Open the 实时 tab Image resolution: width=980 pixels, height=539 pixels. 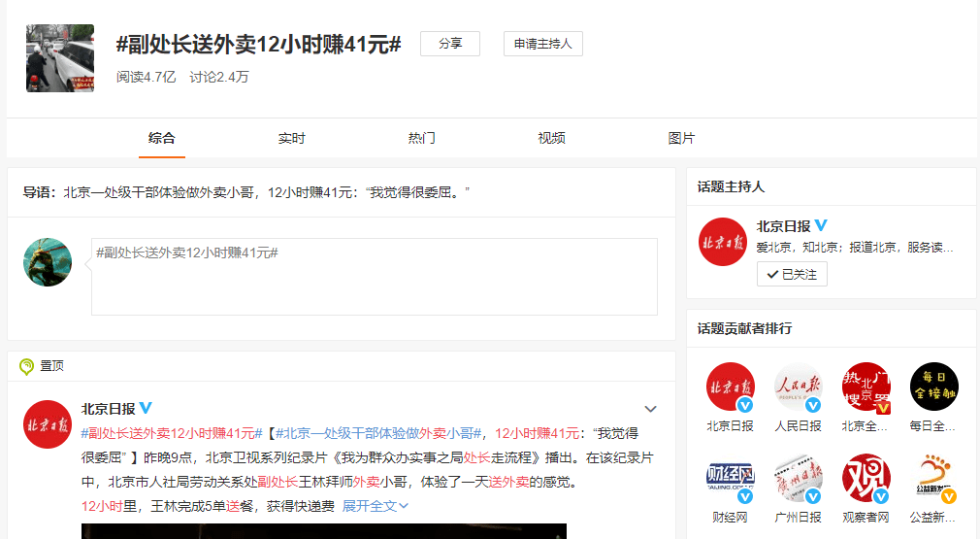[x=291, y=138]
